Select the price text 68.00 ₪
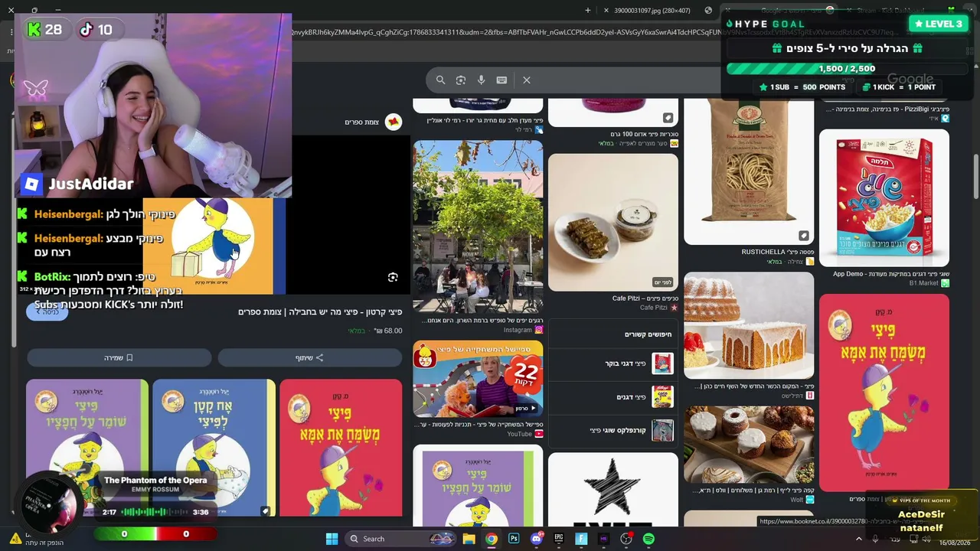 (x=388, y=331)
